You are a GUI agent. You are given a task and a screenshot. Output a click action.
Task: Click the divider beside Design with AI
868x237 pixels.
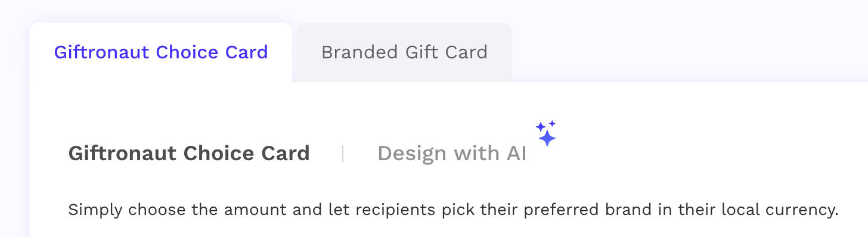coord(343,154)
